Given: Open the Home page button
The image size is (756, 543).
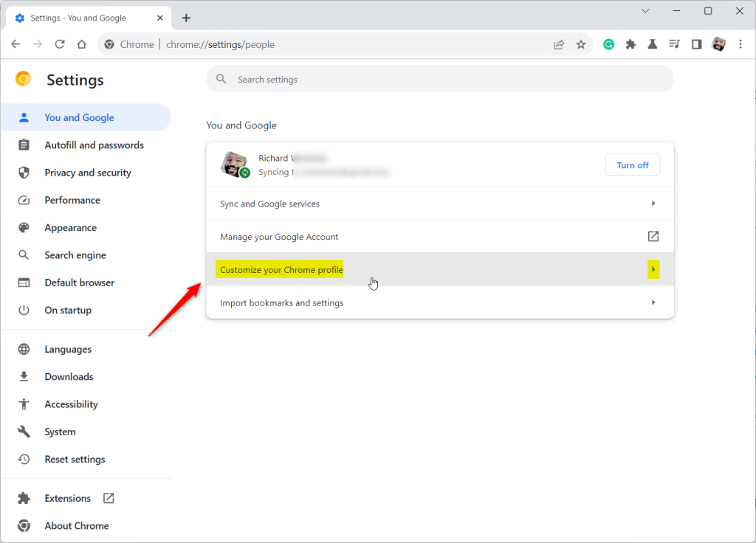Looking at the screenshot, I should [x=81, y=44].
